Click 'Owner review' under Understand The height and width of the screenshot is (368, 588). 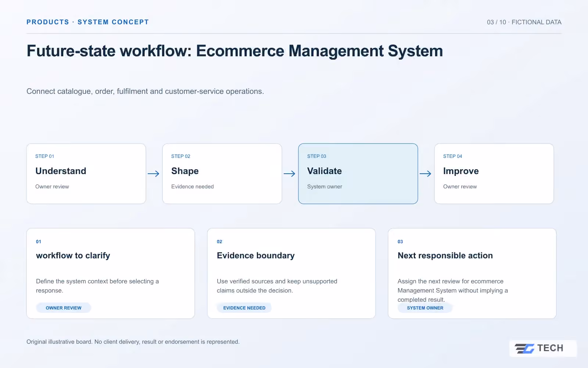pyautogui.click(x=52, y=187)
